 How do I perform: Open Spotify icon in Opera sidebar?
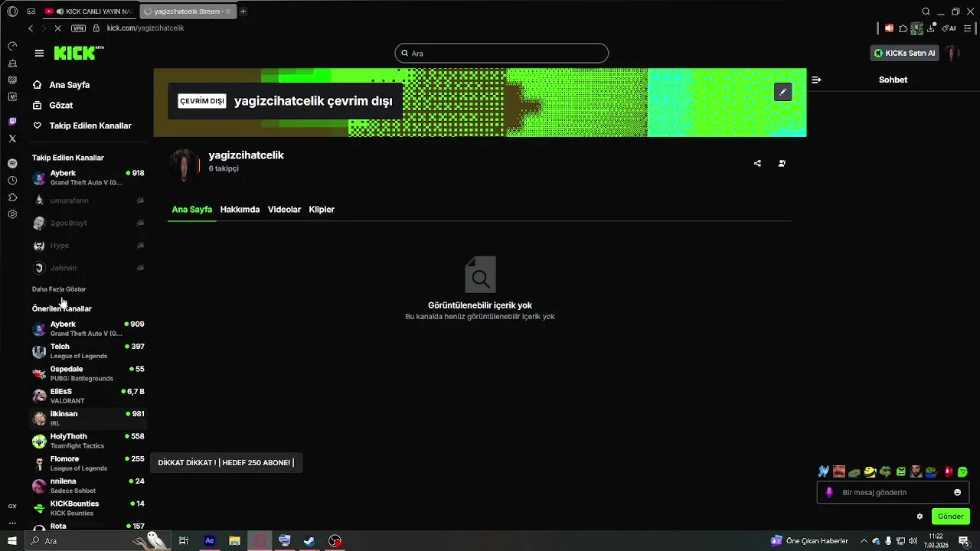click(x=12, y=164)
